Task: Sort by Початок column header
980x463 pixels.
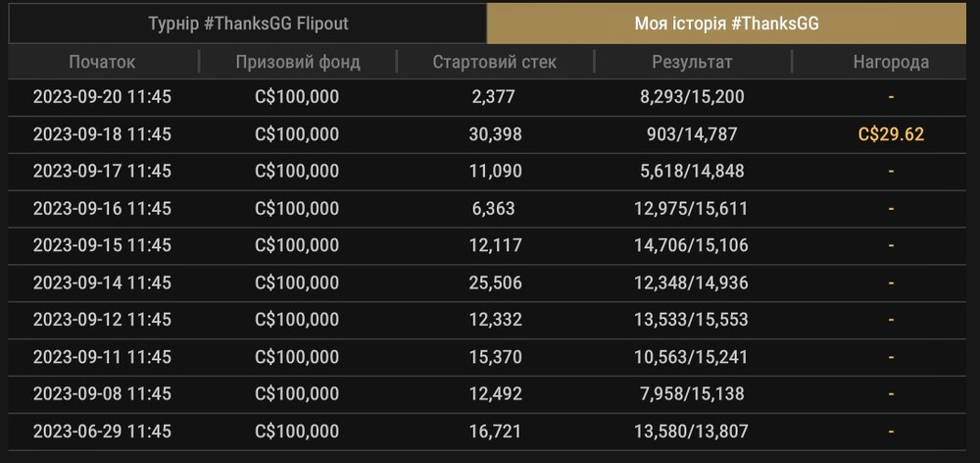Action: 102,62
